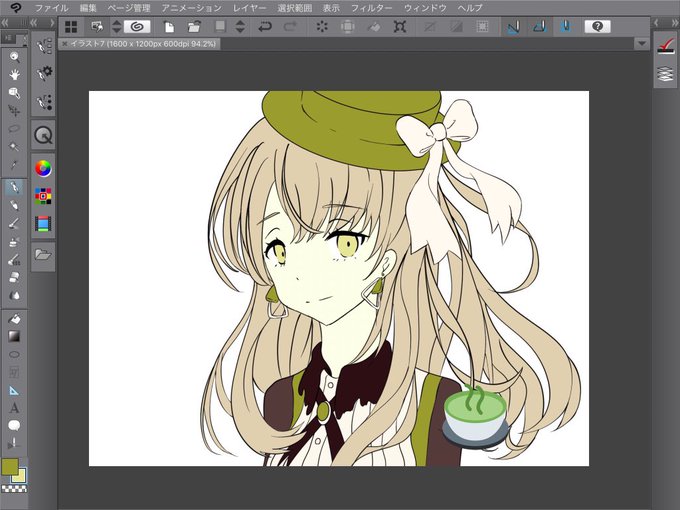Open the Brush Size palette
Screen dimensions: 680x510
click(43, 101)
